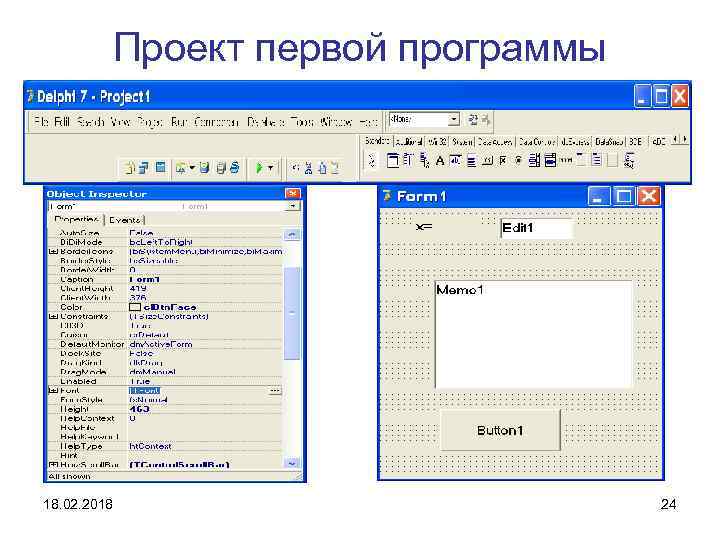Choose the ScrollBar component icon
This screenshot has width=720, height=540.
click(566, 160)
